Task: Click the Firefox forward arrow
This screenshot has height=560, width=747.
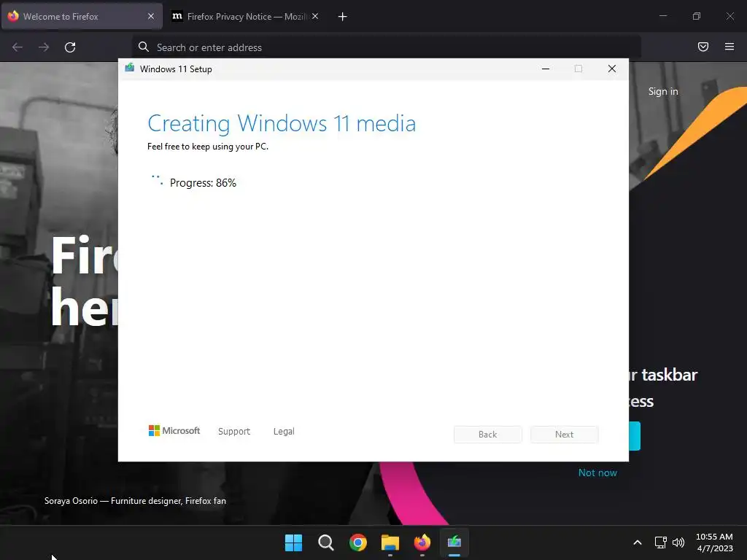Action: [x=44, y=47]
